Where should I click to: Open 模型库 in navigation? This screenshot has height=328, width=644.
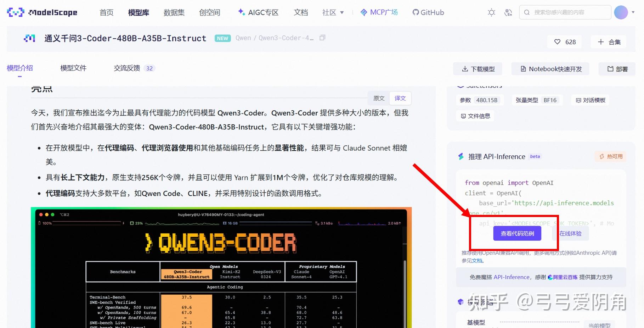pyautogui.click(x=139, y=12)
